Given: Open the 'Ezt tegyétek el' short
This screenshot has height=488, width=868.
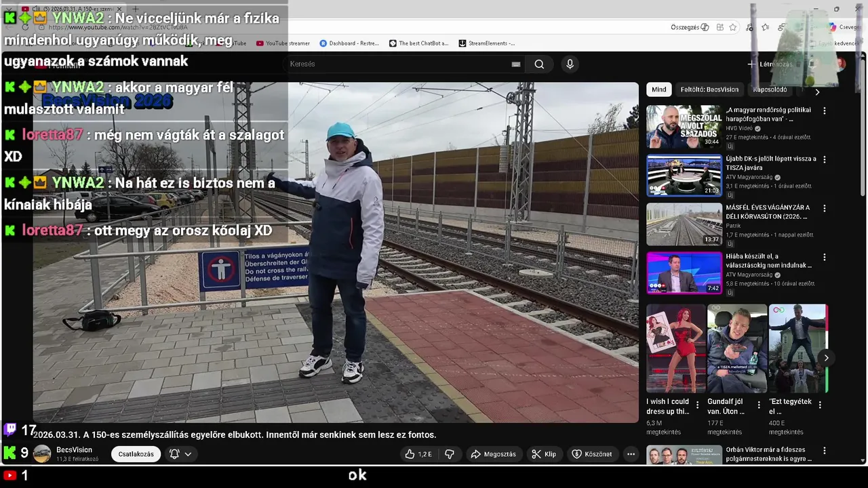Looking at the screenshot, I should tap(798, 348).
